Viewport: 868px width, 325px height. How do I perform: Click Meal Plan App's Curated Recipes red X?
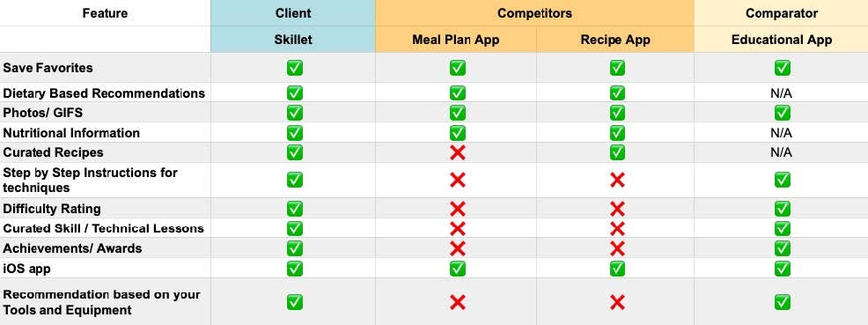[x=457, y=152]
